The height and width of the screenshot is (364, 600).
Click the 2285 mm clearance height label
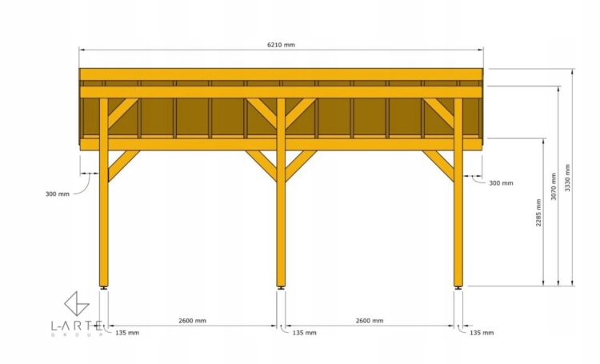tap(538, 213)
